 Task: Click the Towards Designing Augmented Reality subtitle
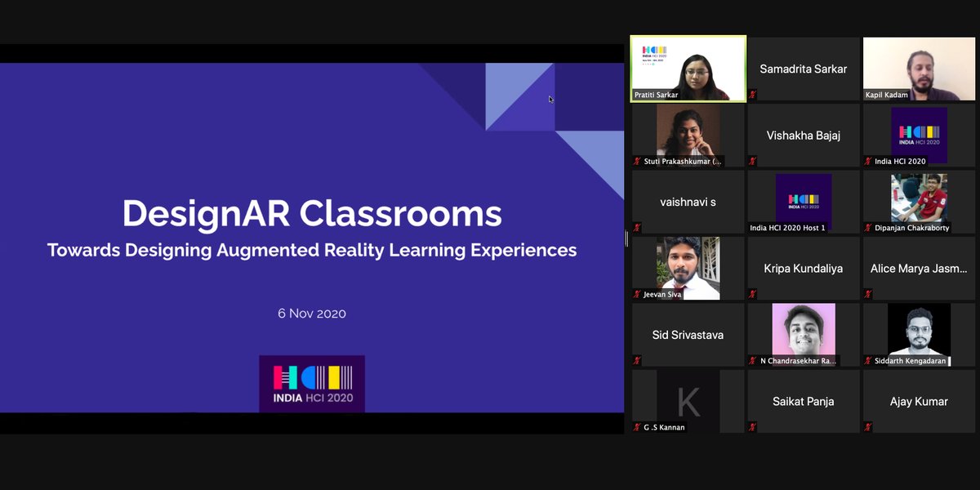pos(312,250)
